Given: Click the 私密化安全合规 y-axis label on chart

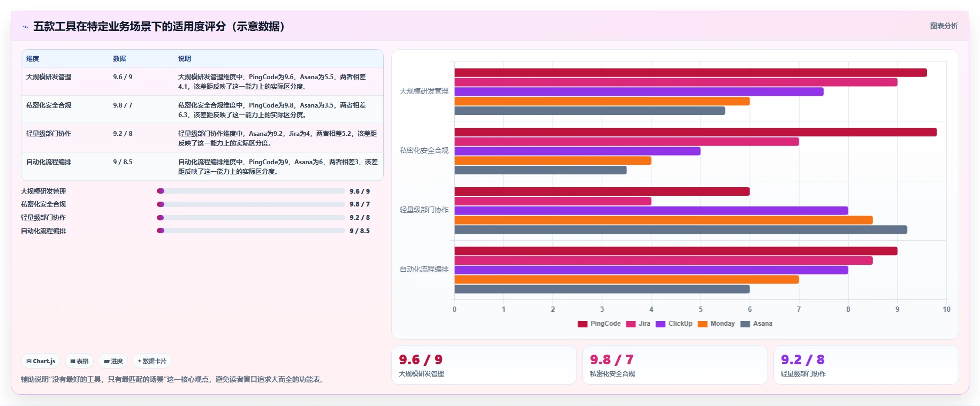Looking at the screenshot, I should (x=424, y=151).
